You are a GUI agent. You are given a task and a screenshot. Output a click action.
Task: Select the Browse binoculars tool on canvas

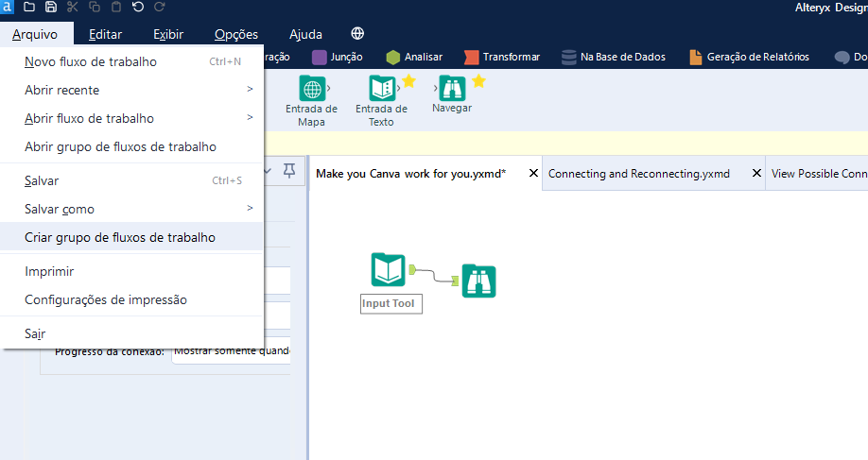478,281
